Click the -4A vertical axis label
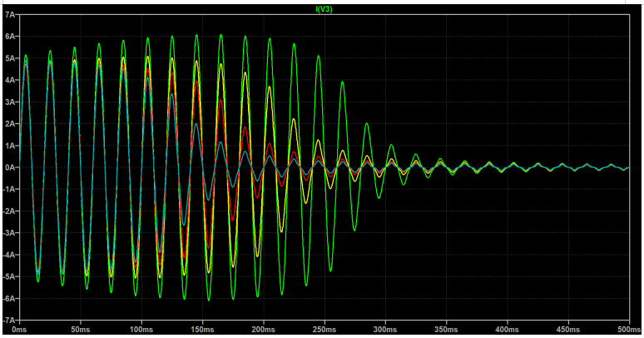The image size is (644, 338). [9, 255]
